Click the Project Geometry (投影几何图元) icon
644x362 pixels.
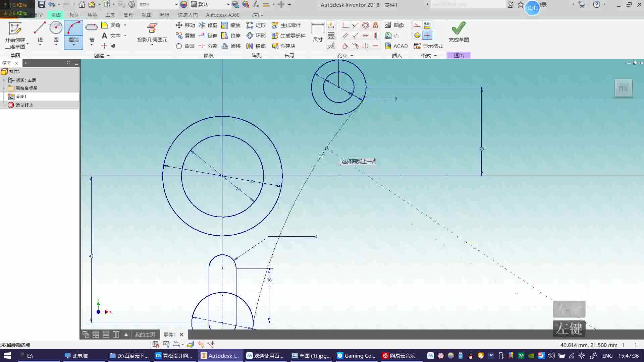[152, 29]
